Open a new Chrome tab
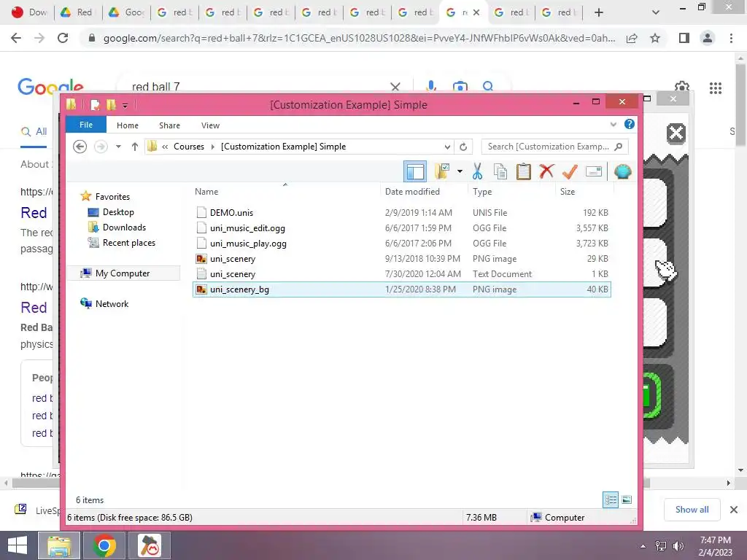Viewport: 747px width, 560px height. click(x=599, y=12)
